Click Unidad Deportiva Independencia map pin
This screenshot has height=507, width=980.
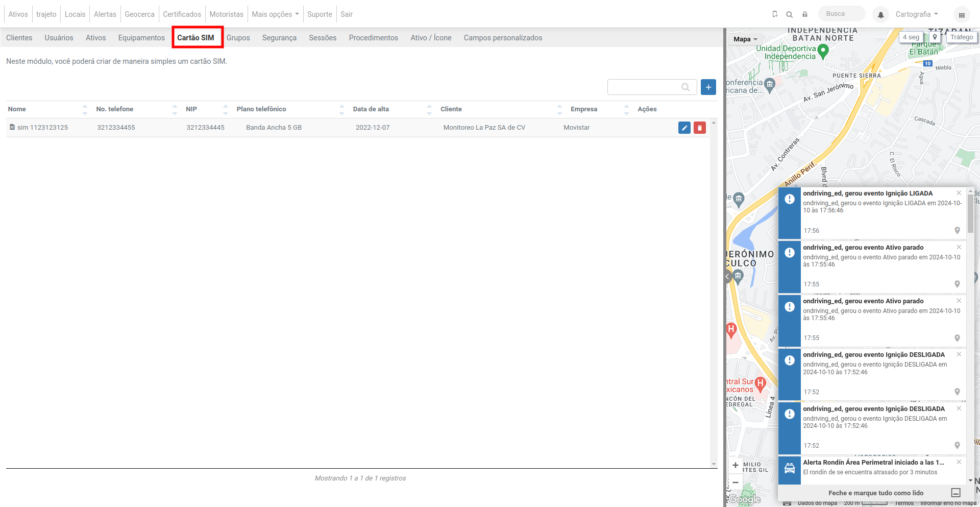[823, 51]
